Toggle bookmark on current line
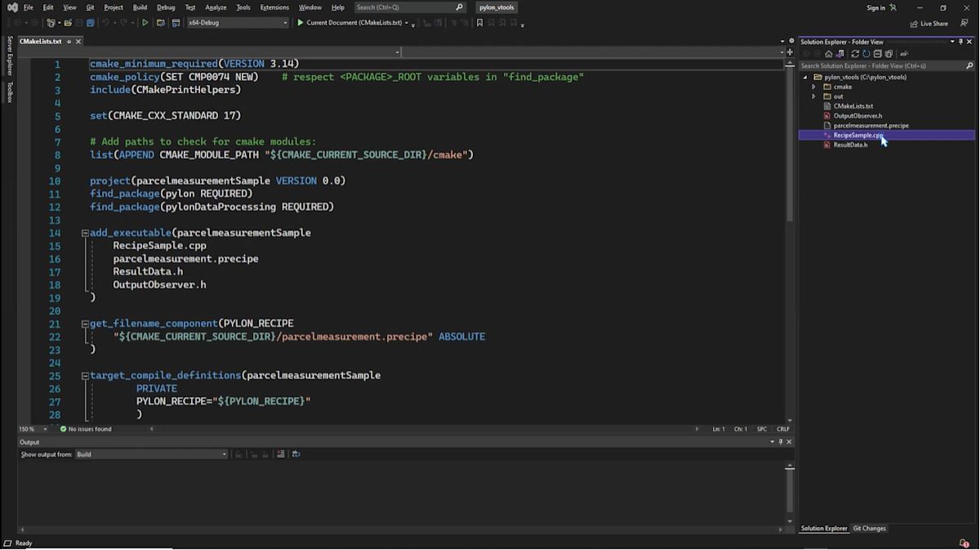Viewport: 980px width, 550px height. coord(479,23)
